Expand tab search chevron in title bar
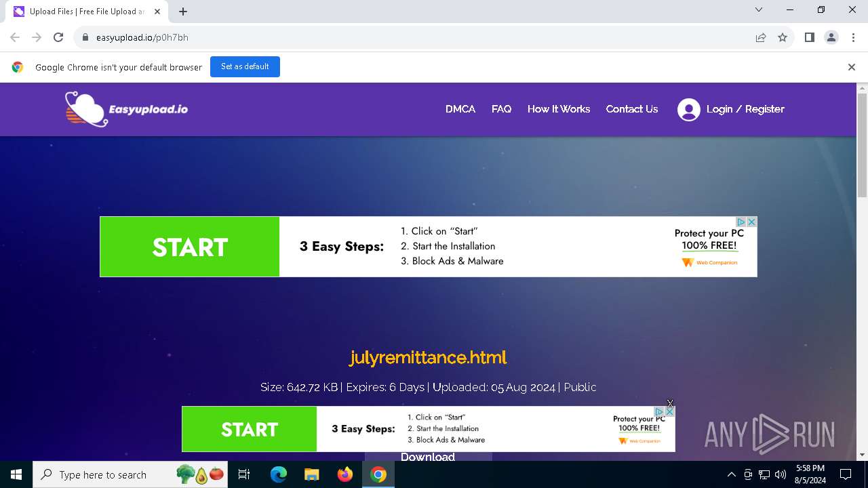 (759, 10)
